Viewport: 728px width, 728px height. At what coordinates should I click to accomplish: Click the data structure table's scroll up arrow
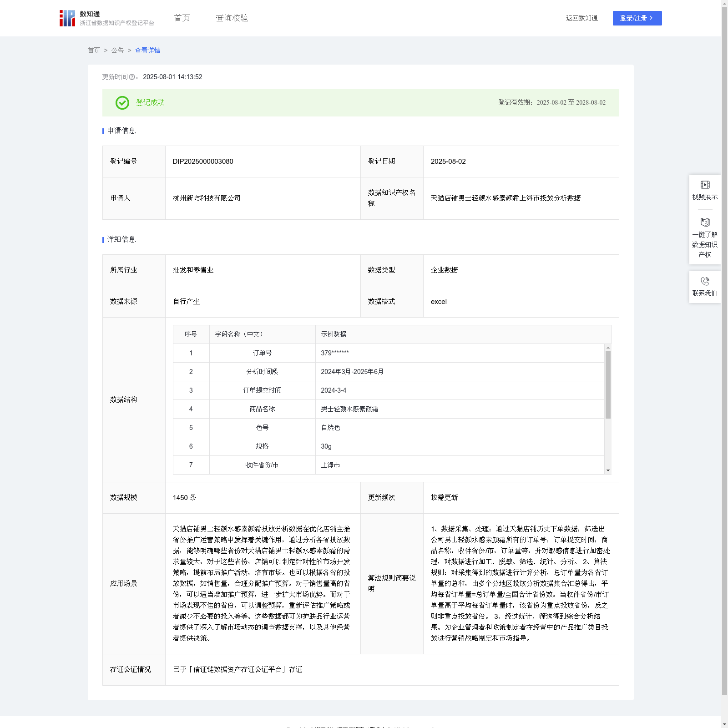(608, 348)
